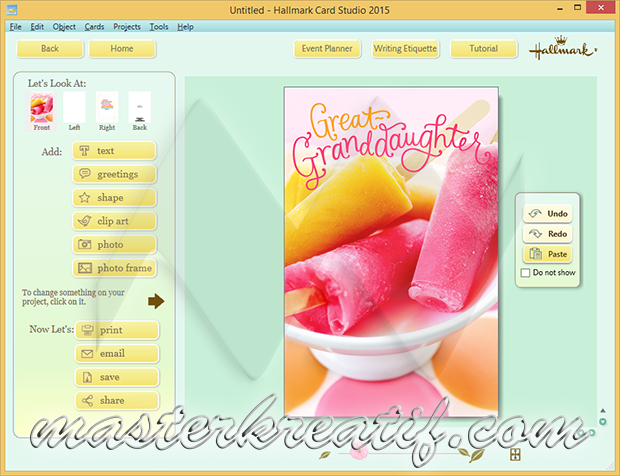Save the current project
The height and width of the screenshot is (476, 620).
click(x=117, y=377)
